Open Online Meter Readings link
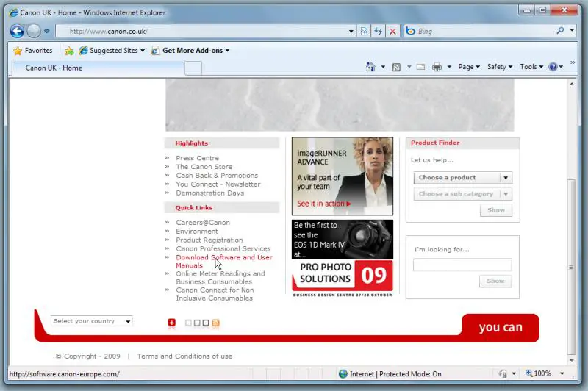The image size is (588, 391). point(220,278)
